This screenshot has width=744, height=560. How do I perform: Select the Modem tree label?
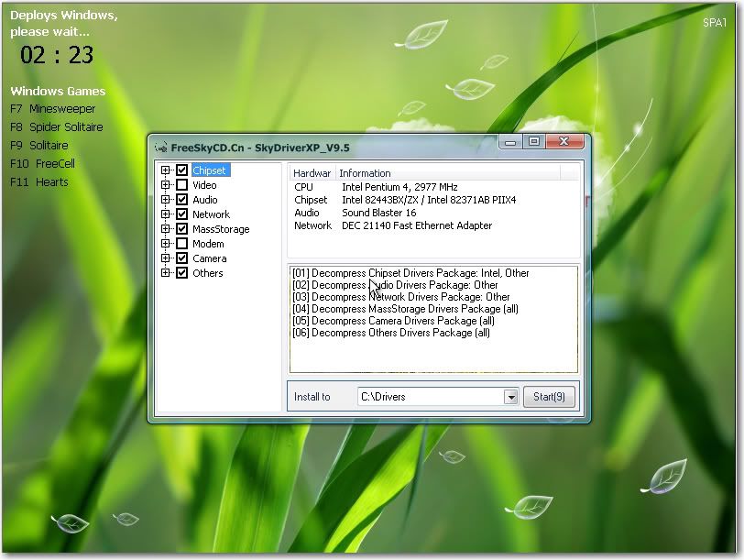click(x=208, y=244)
